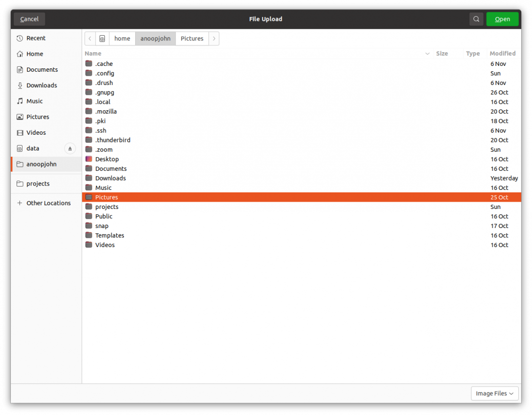Go forward with the right path arrow
Screen dimensions: 532x415
tap(214, 39)
